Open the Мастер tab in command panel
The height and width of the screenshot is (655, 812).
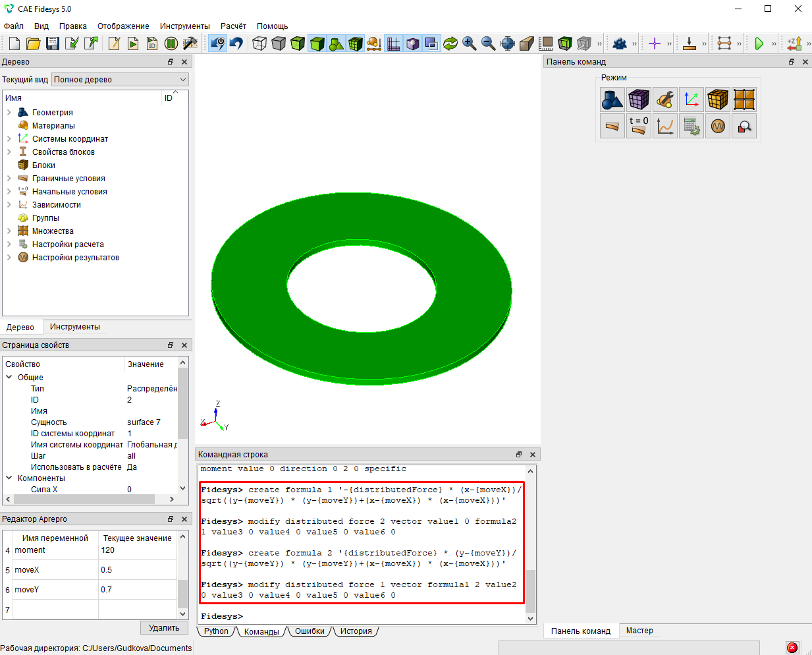(x=639, y=631)
